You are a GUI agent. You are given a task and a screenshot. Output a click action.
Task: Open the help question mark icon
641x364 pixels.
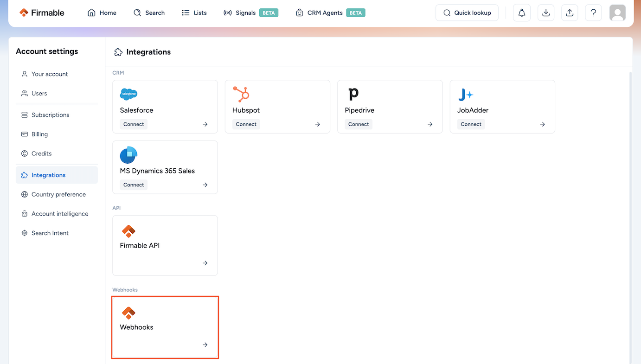coord(593,13)
